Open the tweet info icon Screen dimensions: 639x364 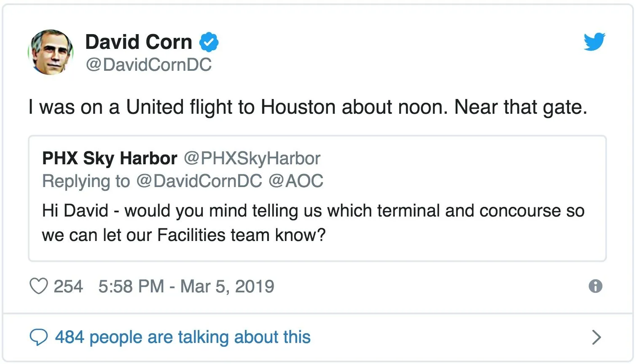pos(595,286)
